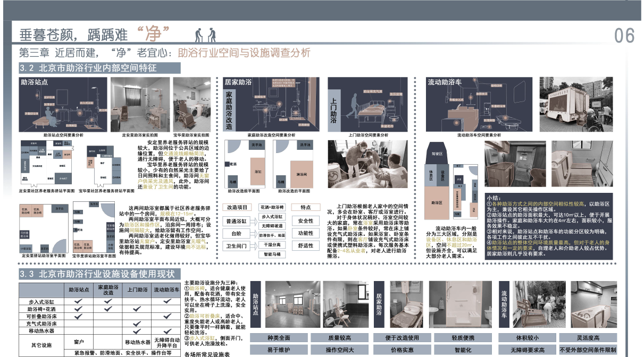Click the 种类全面 tag
644x357 pixels.
279,338
